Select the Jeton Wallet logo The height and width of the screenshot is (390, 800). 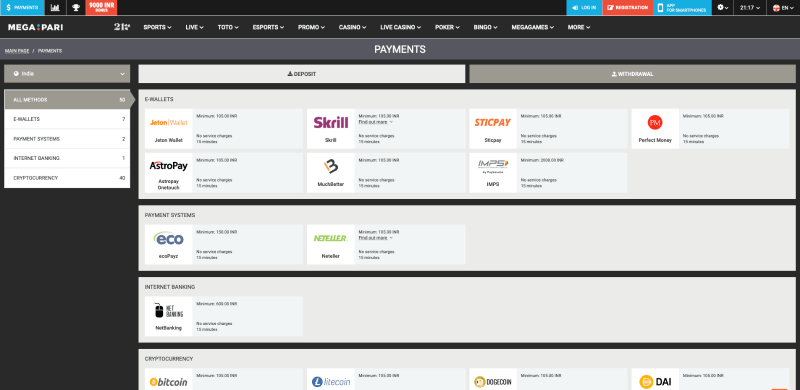pyautogui.click(x=168, y=123)
